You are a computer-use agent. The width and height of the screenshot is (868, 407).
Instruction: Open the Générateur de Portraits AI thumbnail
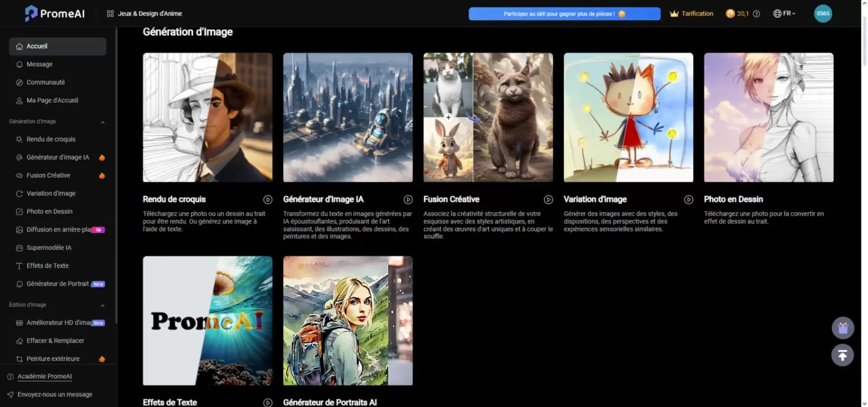[348, 321]
